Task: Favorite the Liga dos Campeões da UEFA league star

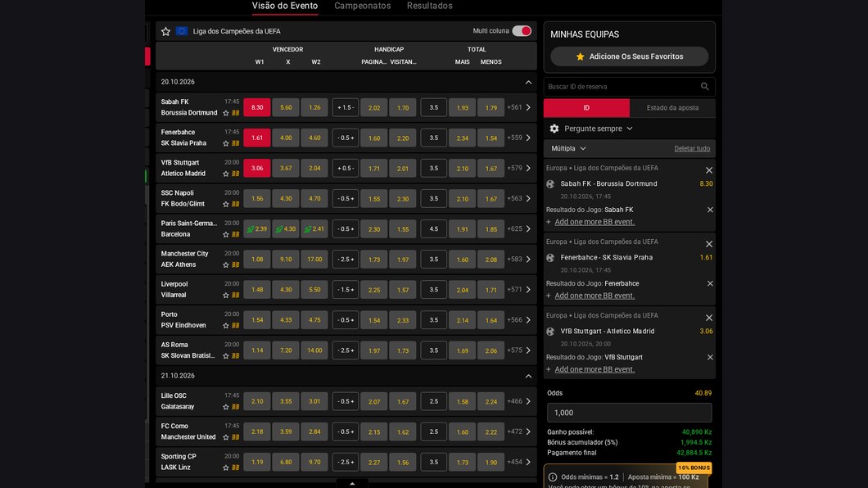Action: (165, 32)
